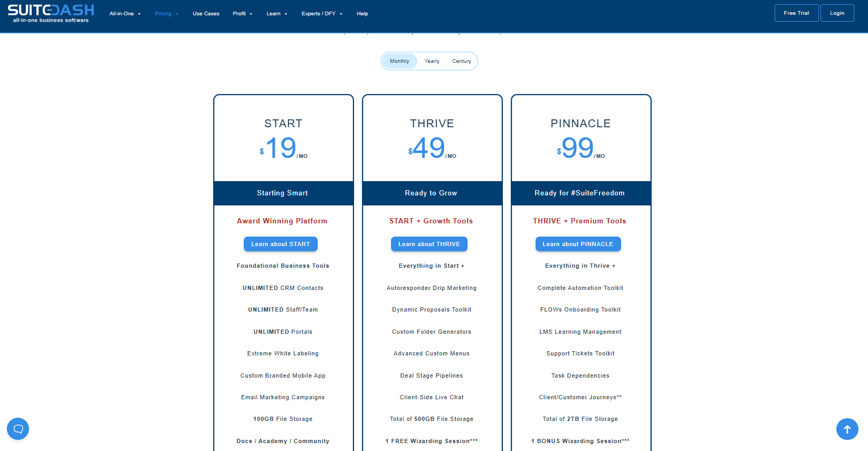Click the scroll-to-top arrow button
Viewport: 868px width, 451px height.
point(847,429)
